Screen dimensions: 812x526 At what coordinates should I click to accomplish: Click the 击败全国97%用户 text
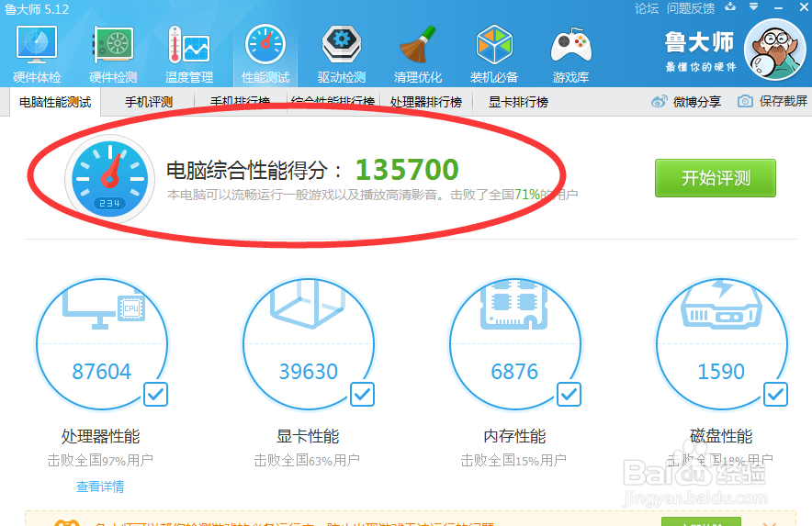click(x=100, y=460)
